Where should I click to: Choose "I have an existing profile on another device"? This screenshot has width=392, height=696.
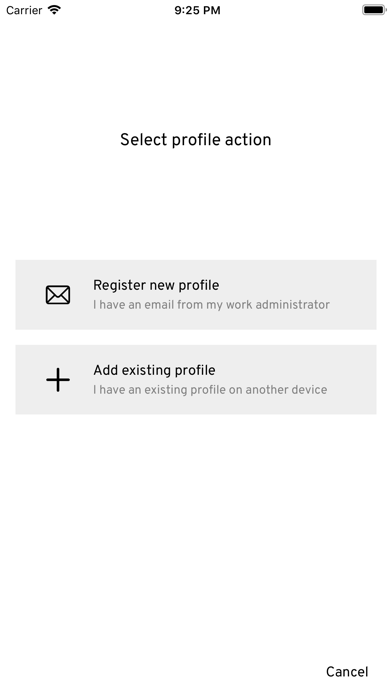pyautogui.click(x=210, y=390)
